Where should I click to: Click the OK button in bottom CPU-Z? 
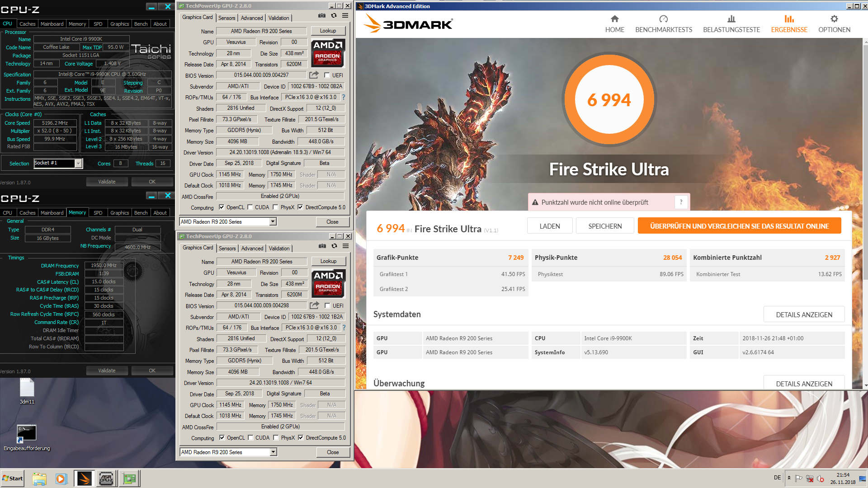[152, 371]
